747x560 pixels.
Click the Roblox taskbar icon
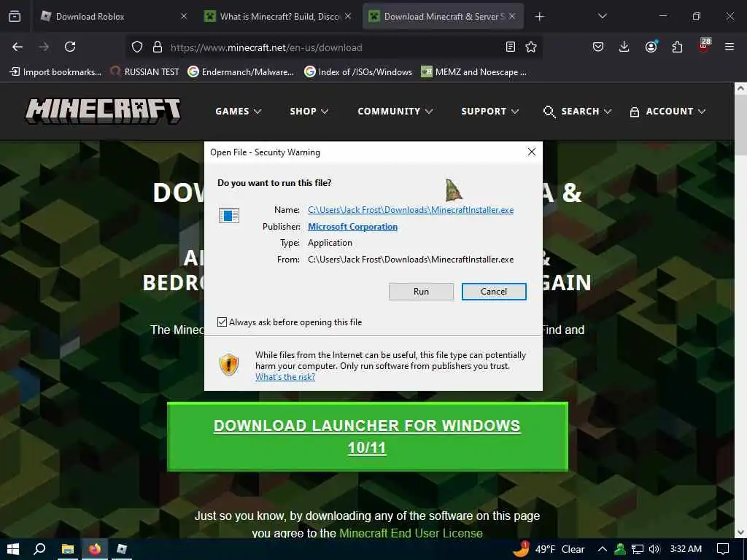coord(122,549)
